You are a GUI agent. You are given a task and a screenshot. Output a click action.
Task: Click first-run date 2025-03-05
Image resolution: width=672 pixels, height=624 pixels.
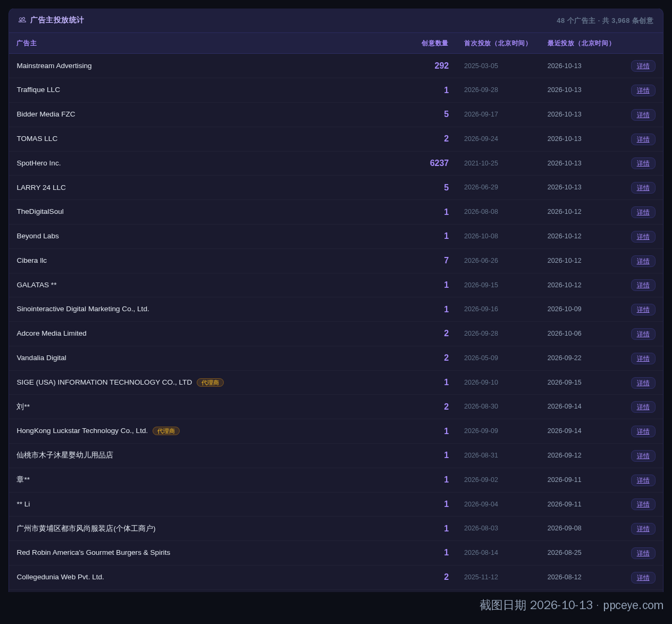point(481,66)
